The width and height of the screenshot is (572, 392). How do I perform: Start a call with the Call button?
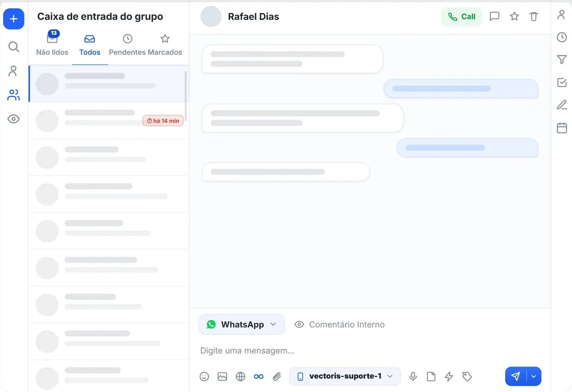pyautogui.click(x=461, y=17)
